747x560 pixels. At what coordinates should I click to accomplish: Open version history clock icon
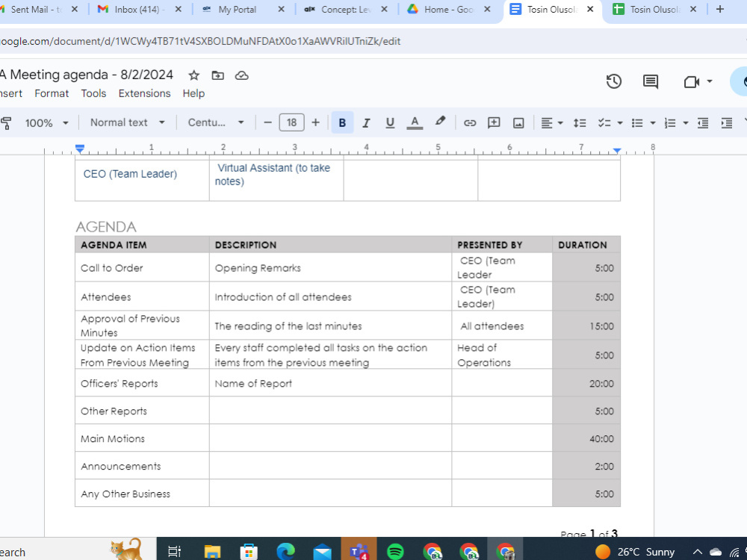[x=613, y=81]
